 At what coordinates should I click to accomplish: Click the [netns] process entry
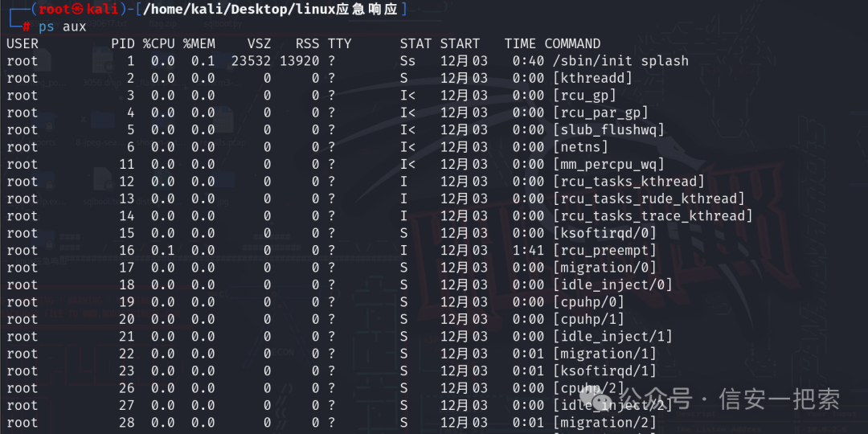tap(580, 147)
